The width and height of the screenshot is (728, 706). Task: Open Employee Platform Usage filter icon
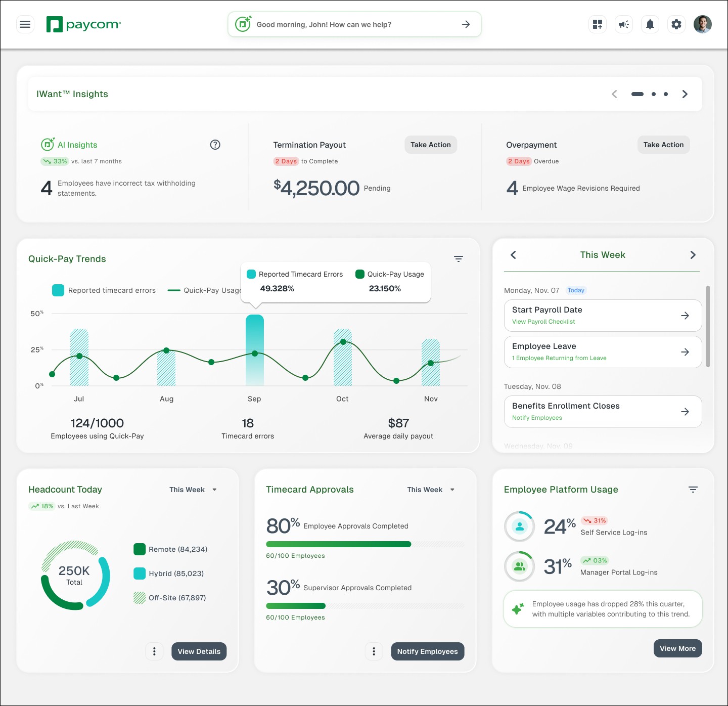coord(693,490)
